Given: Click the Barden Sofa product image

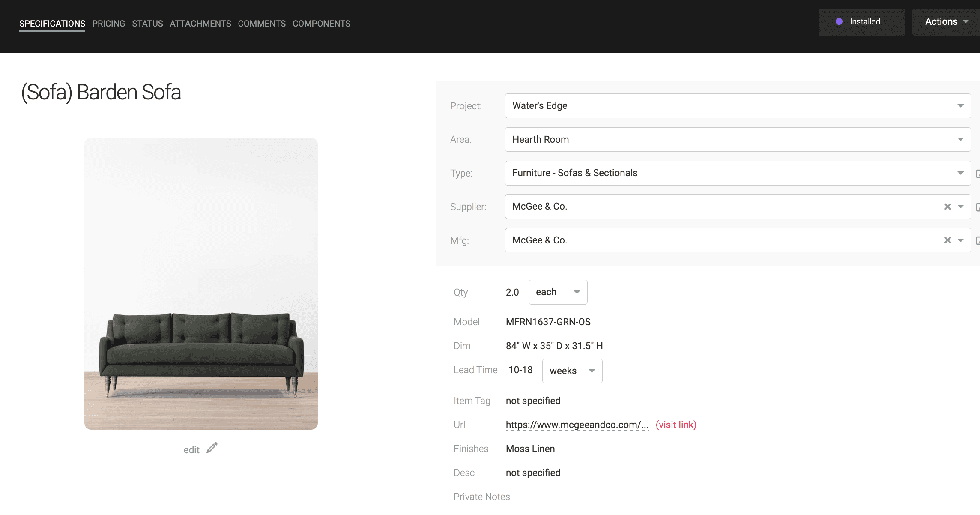Looking at the screenshot, I should point(201,284).
